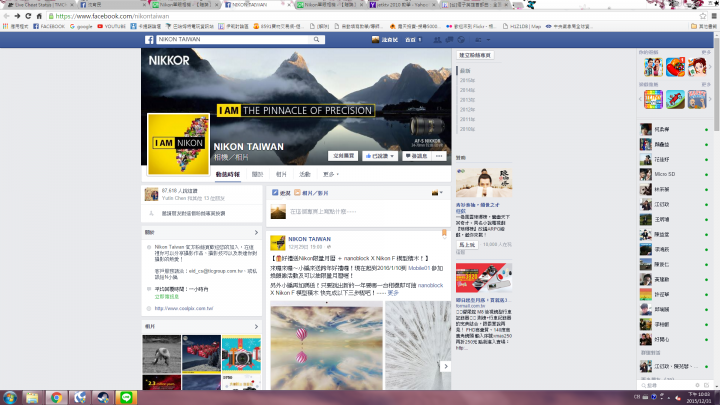
Task: Open the three-dots more actions button on cover
Action: [439, 156]
